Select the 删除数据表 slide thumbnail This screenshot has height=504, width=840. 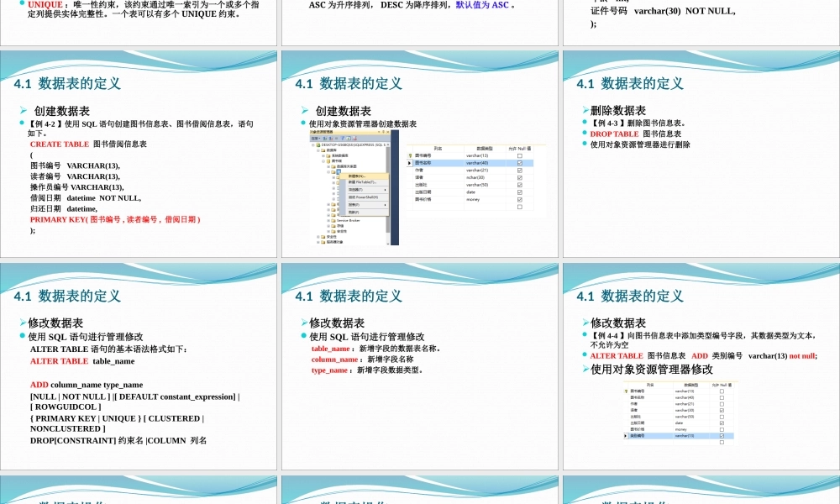(701, 155)
